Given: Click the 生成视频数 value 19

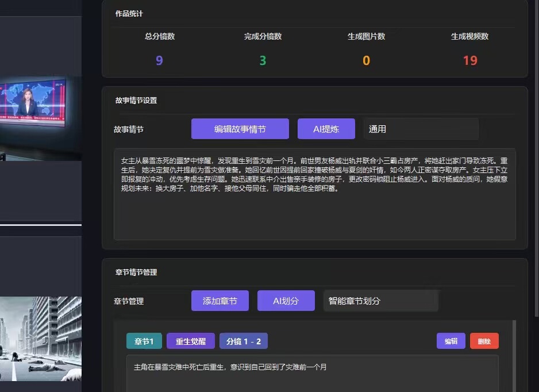Looking at the screenshot, I should pyautogui.click(x=470, y=60).
